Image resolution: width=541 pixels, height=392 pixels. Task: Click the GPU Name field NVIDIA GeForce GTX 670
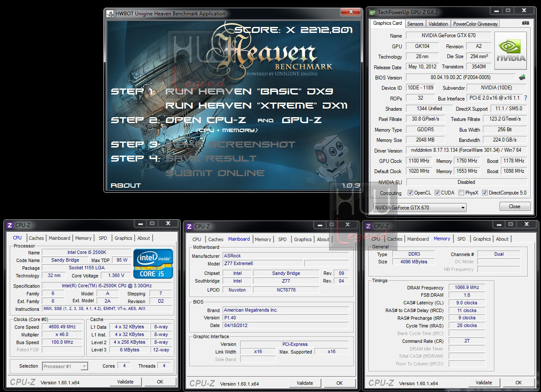click(448, 35)
